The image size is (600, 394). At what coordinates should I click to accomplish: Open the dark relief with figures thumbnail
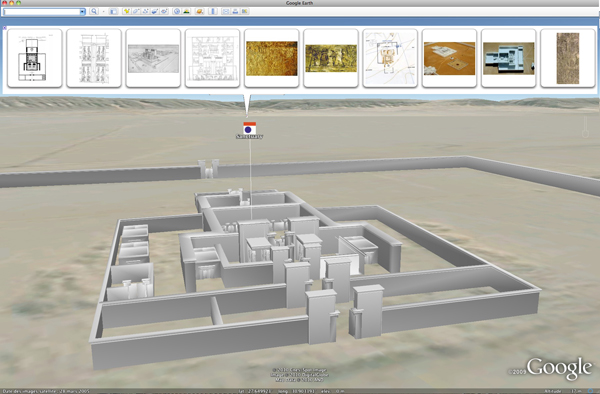[x=331, y=58]
